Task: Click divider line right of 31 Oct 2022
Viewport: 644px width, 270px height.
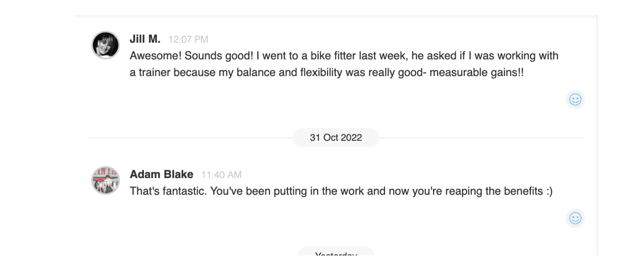Action: pos(481,137)
